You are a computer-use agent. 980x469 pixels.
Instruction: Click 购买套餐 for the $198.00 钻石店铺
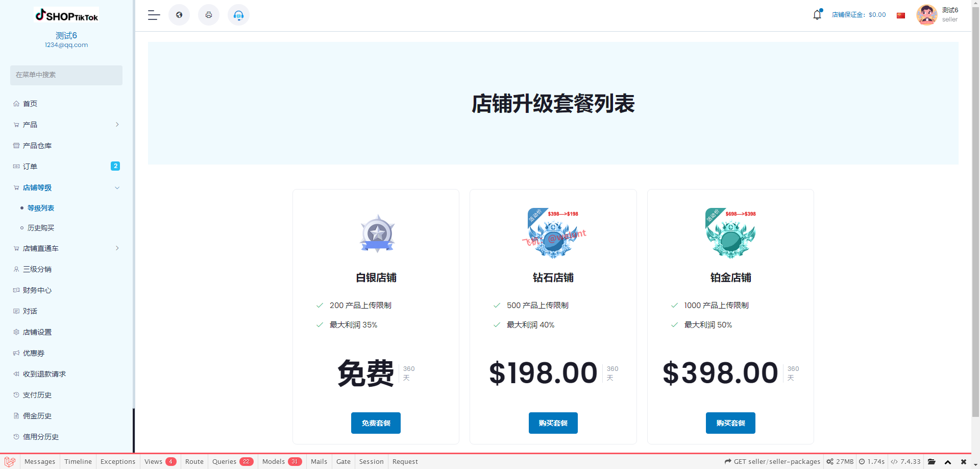click(553, 423)
